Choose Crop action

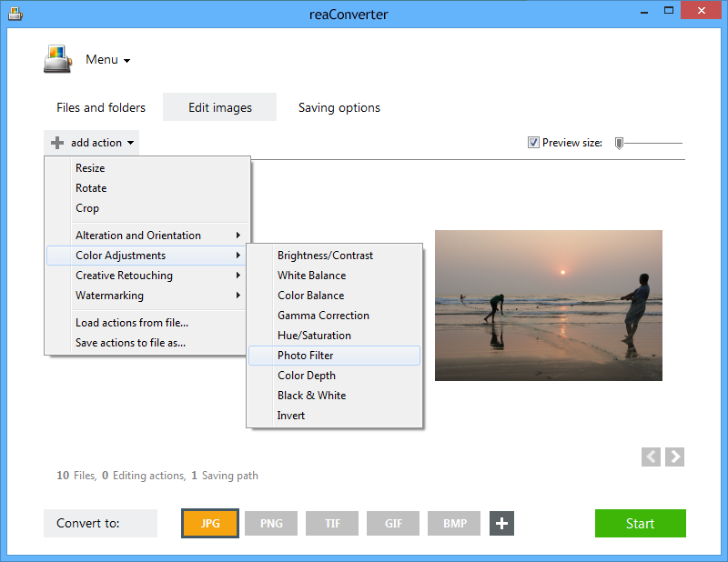coord(146,208)
